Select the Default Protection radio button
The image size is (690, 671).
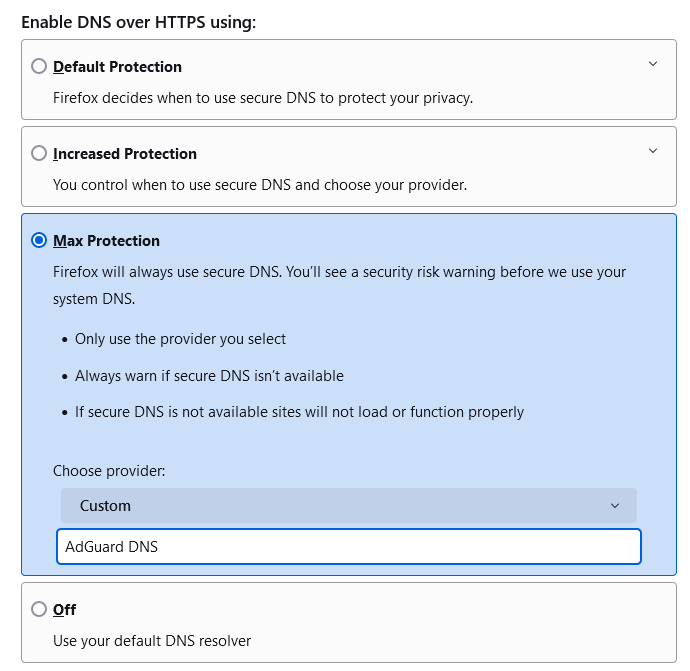coord(39,67)
